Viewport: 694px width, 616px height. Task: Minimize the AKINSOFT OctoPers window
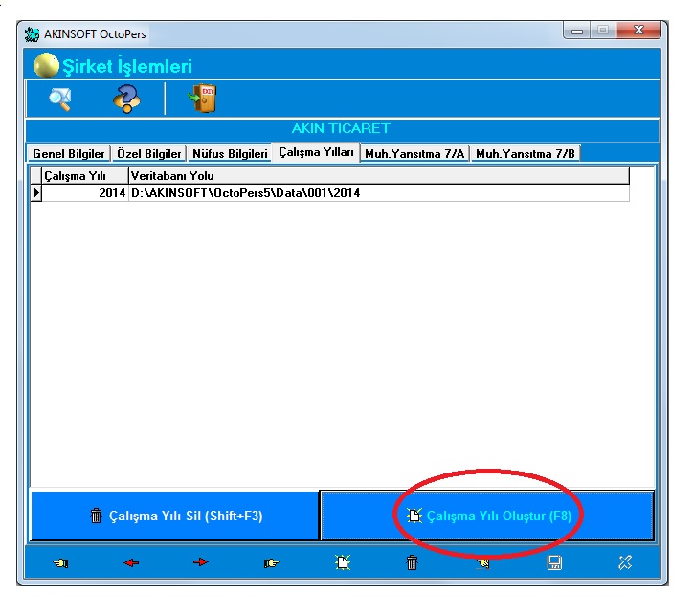(x=576, y=31)
